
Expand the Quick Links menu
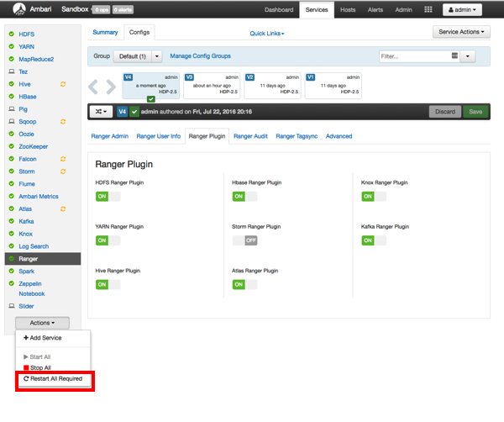tap(267, 34)
